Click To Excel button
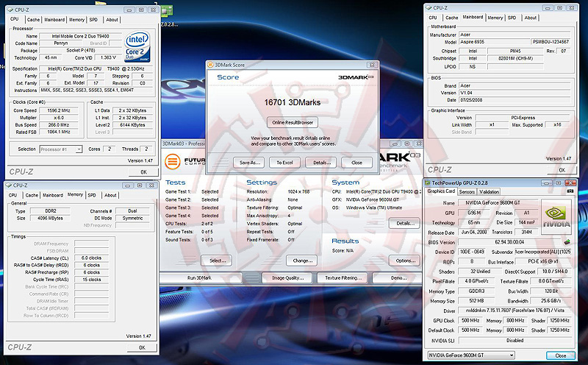This screenshot has height=365, width=588. [284, 163]
